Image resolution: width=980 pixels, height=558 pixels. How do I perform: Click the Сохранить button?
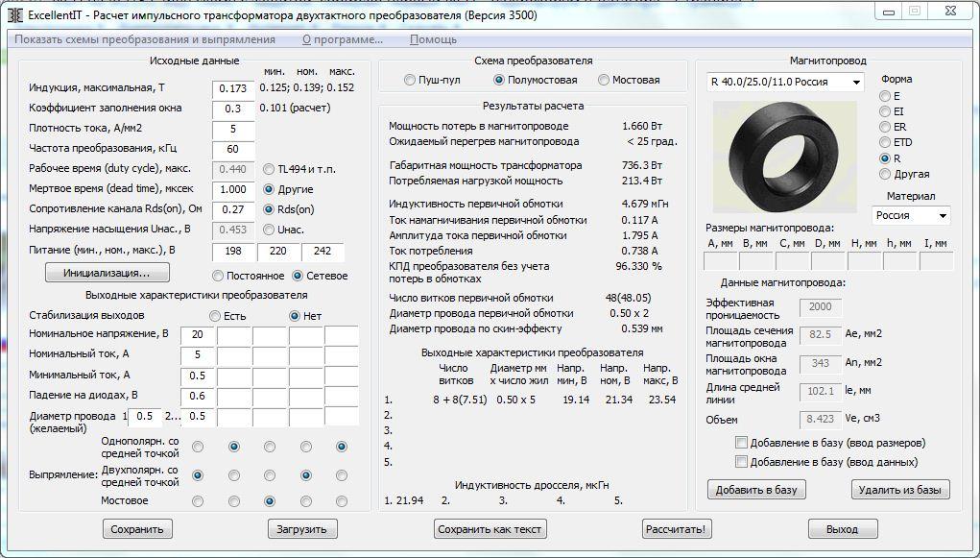pyautogui.click(x=137, y=529)
